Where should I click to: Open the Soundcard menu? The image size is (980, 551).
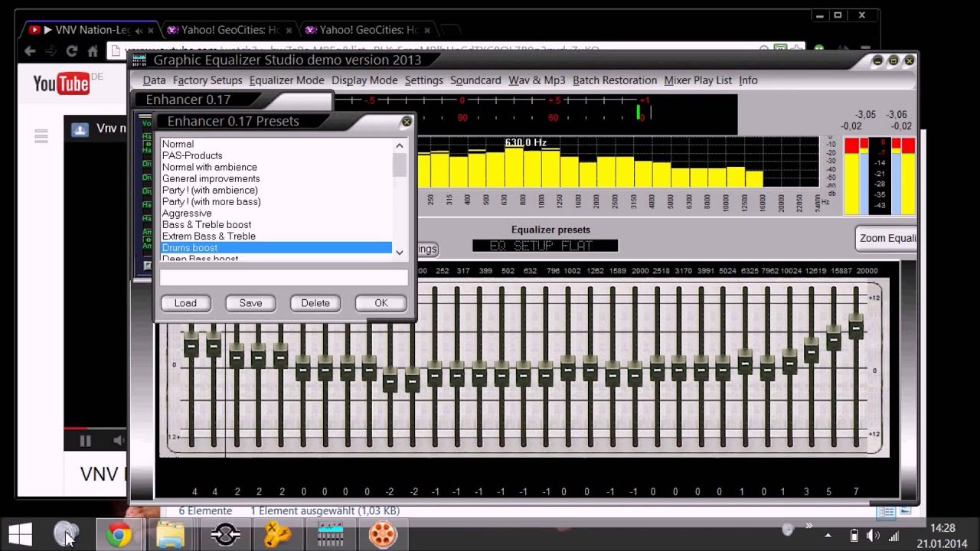click(475, 80)
